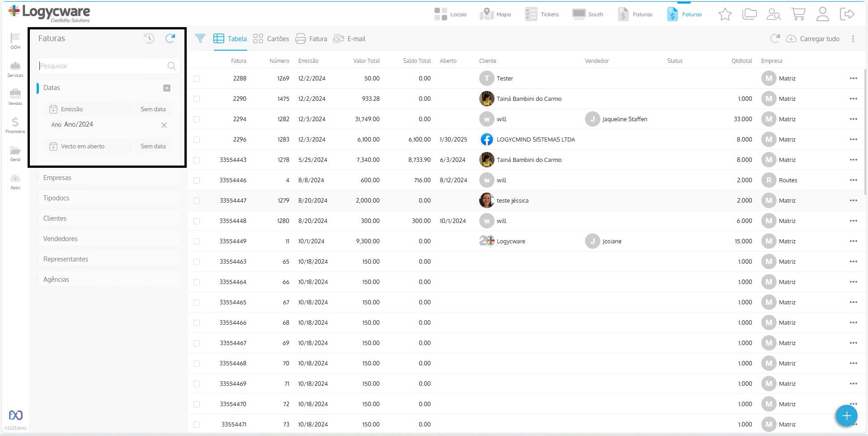This screenshot has height=436, width=868.
Task: Click the refresh icon in Faturas panel
Action: pyautogui.click(x=170, y=39)
